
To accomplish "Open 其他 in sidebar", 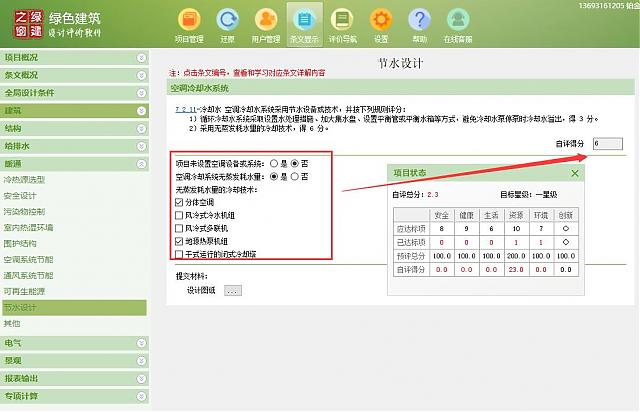I will (12, 323).
